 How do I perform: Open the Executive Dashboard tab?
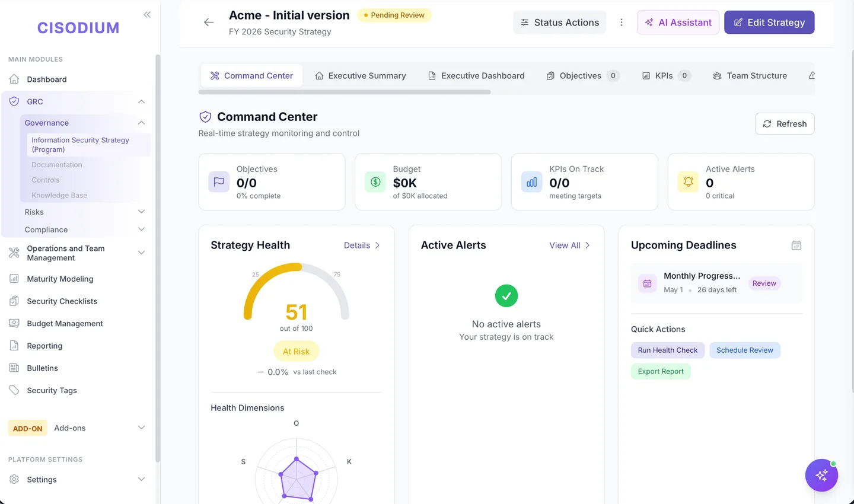point(476,76)
